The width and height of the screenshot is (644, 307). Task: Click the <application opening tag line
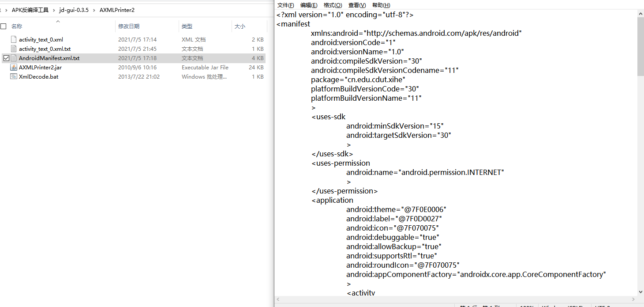pyautogui.click(x=333, y=200)
